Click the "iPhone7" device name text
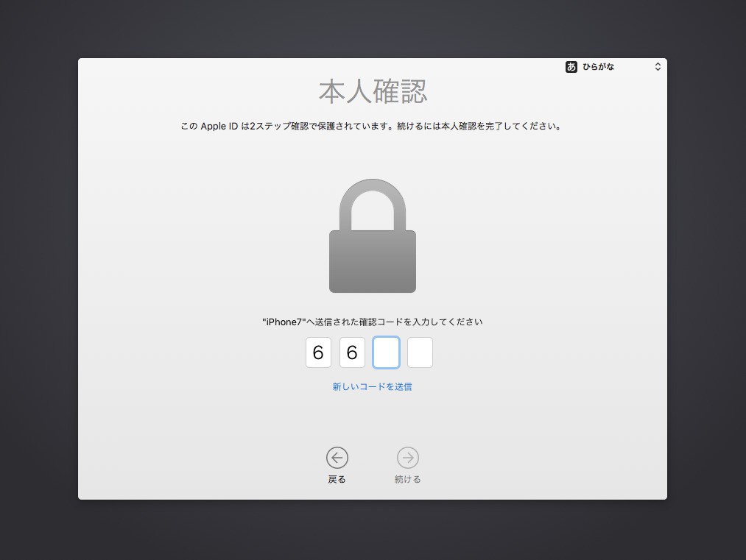Screen dimensions: 746x560 click(x=284, y=322)
